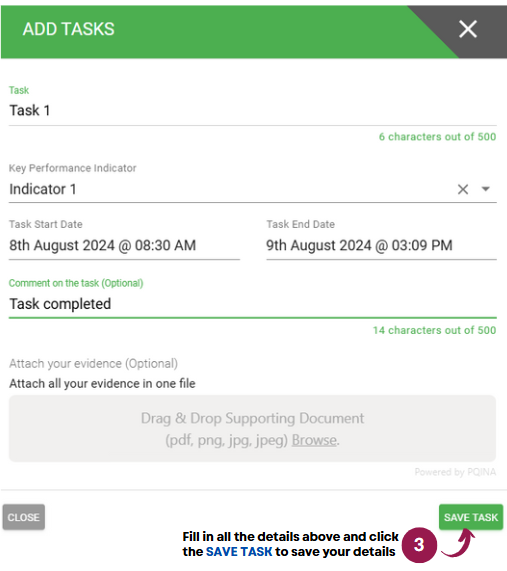Click the curved arrow pointing to Save Task
The image size is (507, 571).
tap(458, 543)
